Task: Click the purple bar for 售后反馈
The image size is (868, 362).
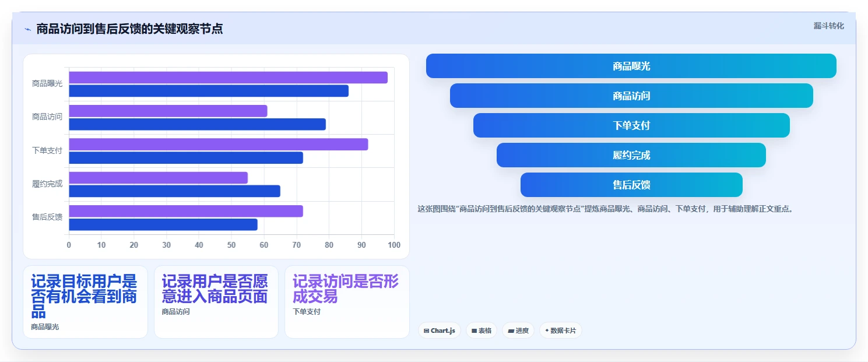Action: (x=186, y=211)
